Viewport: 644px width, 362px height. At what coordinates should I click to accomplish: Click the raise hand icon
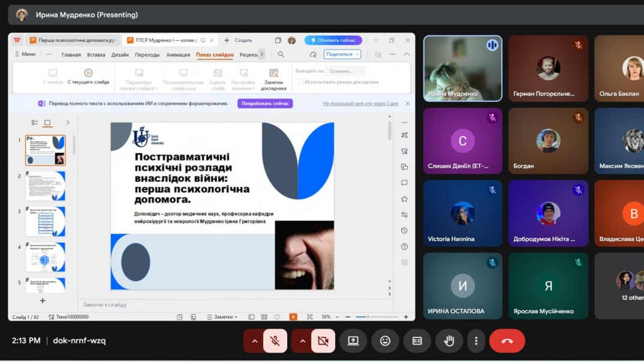449,341
